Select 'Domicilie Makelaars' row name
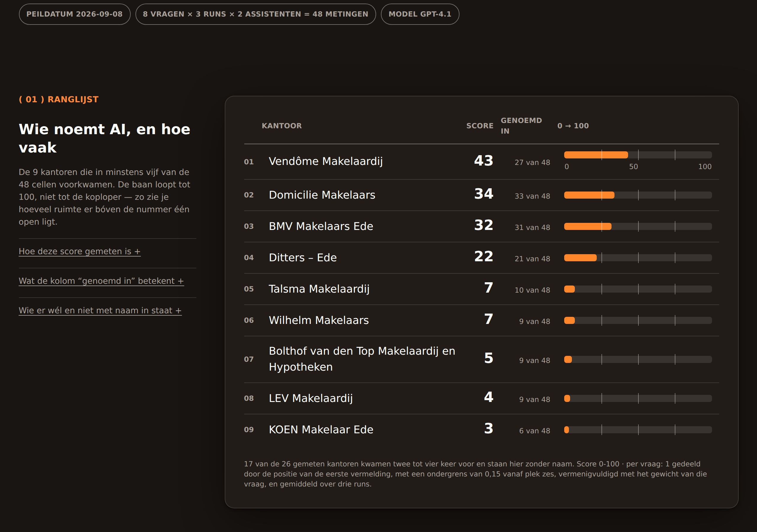Image resolution: width=757 pixels, height=532 pixels. point(322,195)
